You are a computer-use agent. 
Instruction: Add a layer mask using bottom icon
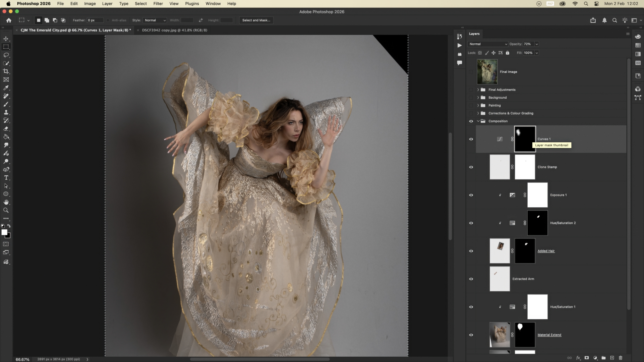[586, 358]
